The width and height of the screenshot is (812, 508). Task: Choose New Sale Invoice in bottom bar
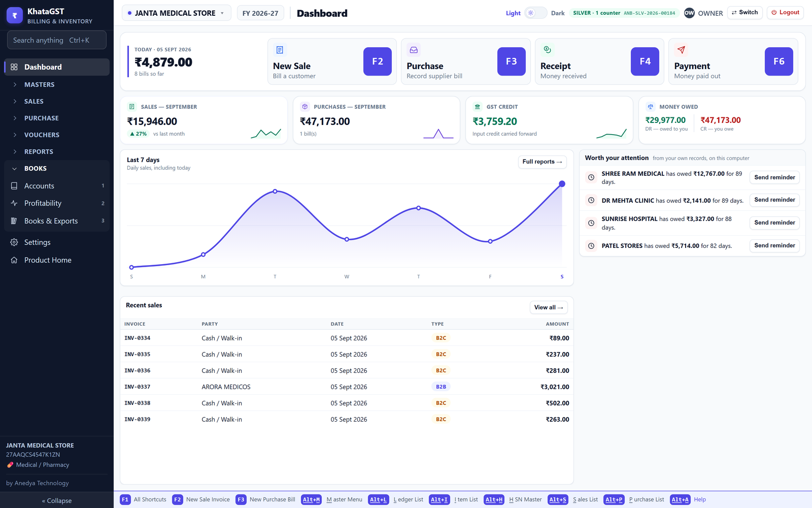(x=201, y=500)
